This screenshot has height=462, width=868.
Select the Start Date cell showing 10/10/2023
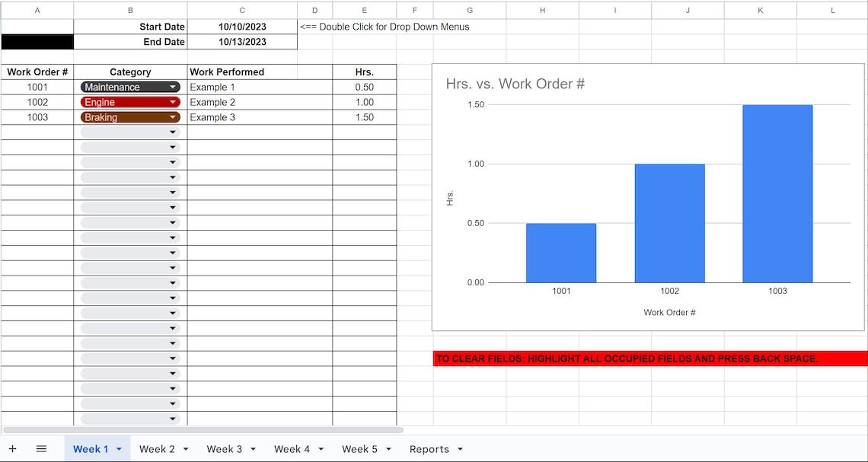tap(242, 27)
